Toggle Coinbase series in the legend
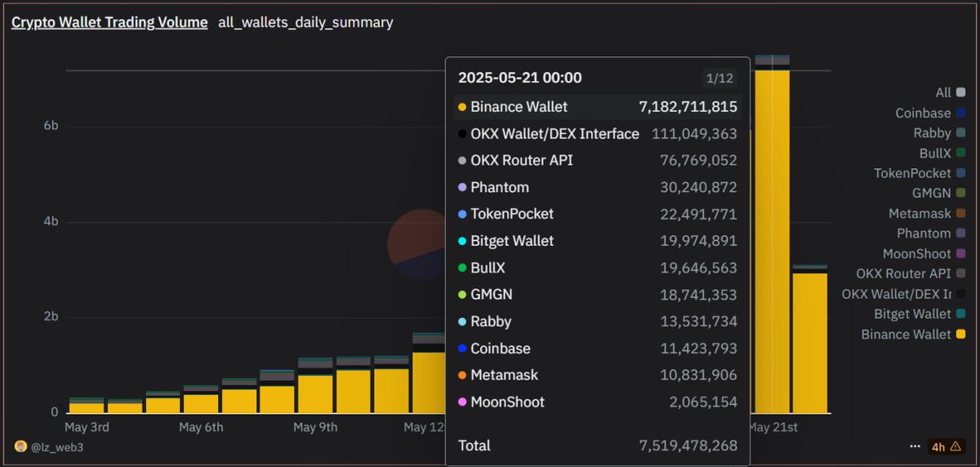This screenshot has width=980, height=467. click(x=930, y=113)
